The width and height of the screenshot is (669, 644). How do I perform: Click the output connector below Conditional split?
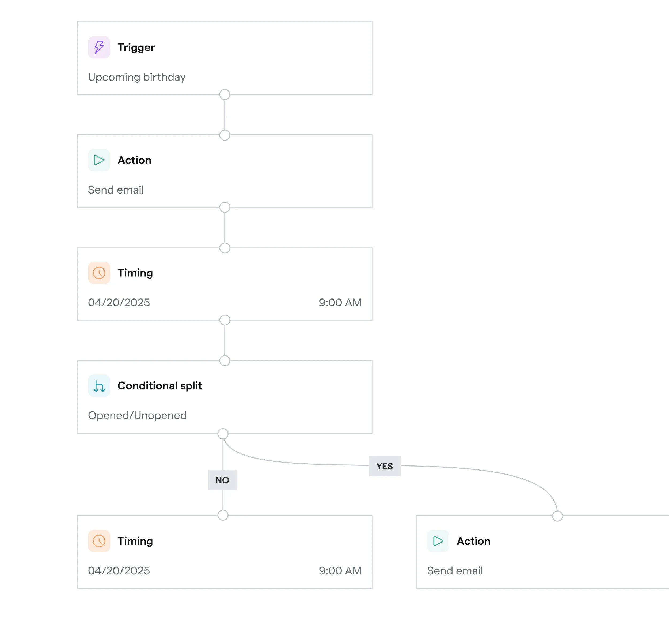click(223, 434)
